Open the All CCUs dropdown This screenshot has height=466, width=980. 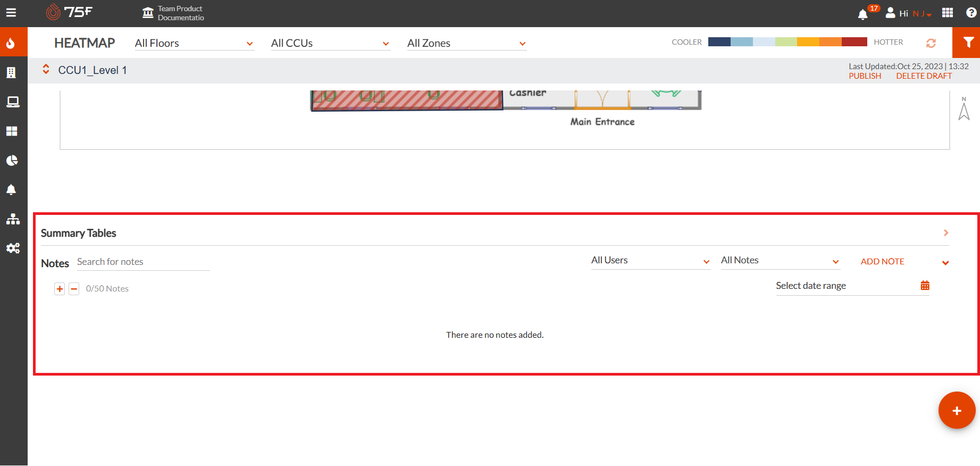pyautogui.click(x=330, y=43)
